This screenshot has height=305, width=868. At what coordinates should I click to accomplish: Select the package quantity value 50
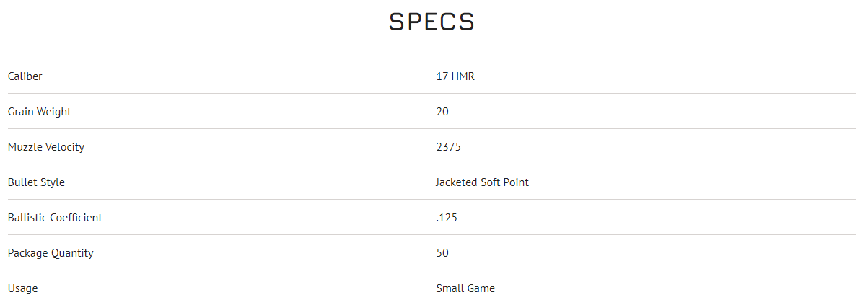point(442,252)
